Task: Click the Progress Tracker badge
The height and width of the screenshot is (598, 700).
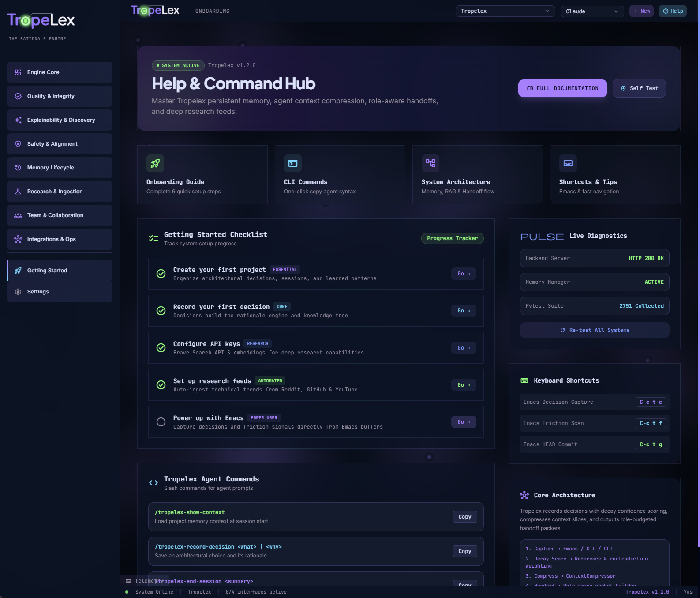Action: pyautogui.click(x=453, y=238)
